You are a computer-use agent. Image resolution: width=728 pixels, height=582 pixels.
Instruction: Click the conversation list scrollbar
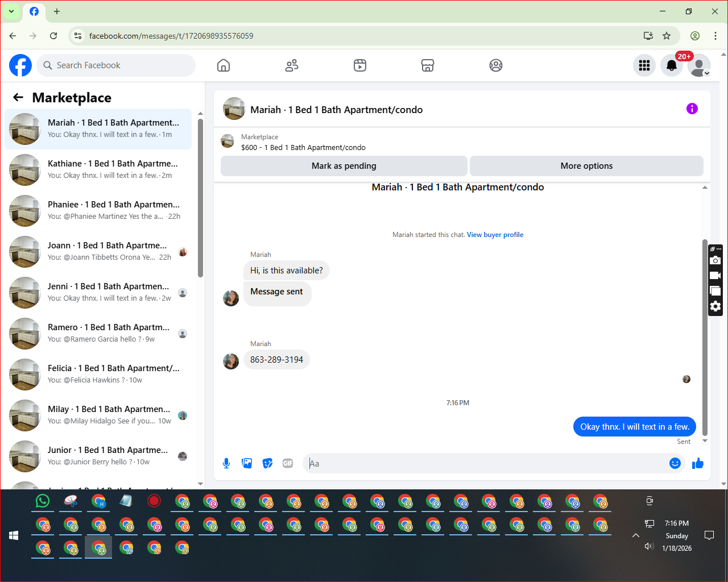(200, 198)
